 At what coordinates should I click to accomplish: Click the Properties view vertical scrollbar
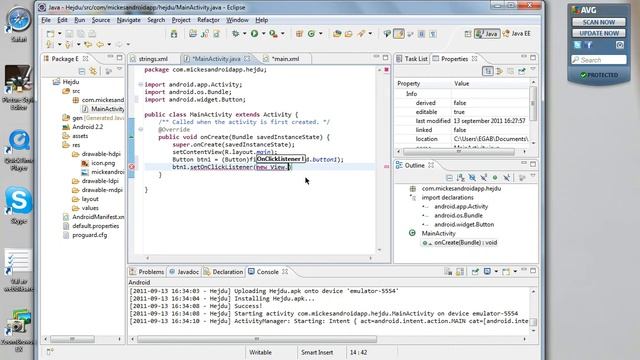click(x=533, y=103)
